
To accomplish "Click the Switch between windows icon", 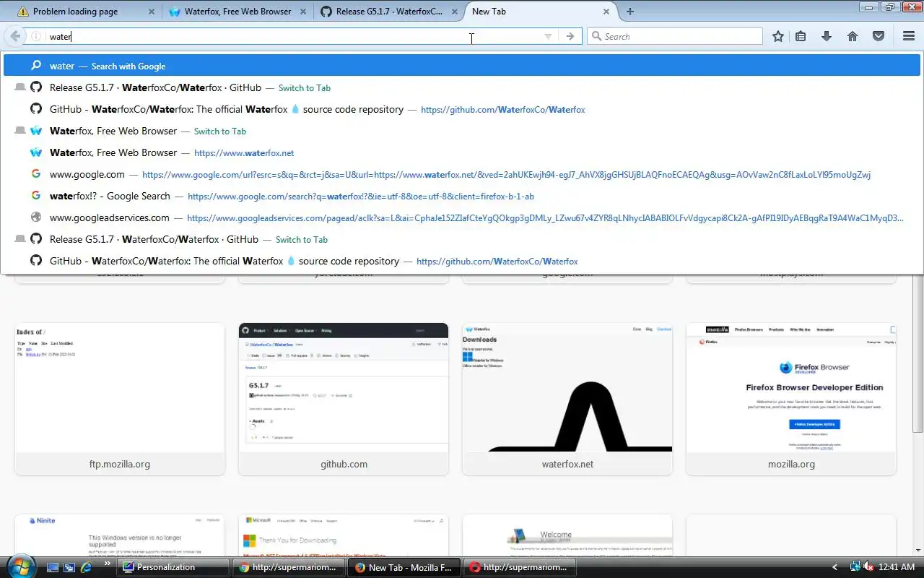I will pyautogui.click(x=70, y=567).
